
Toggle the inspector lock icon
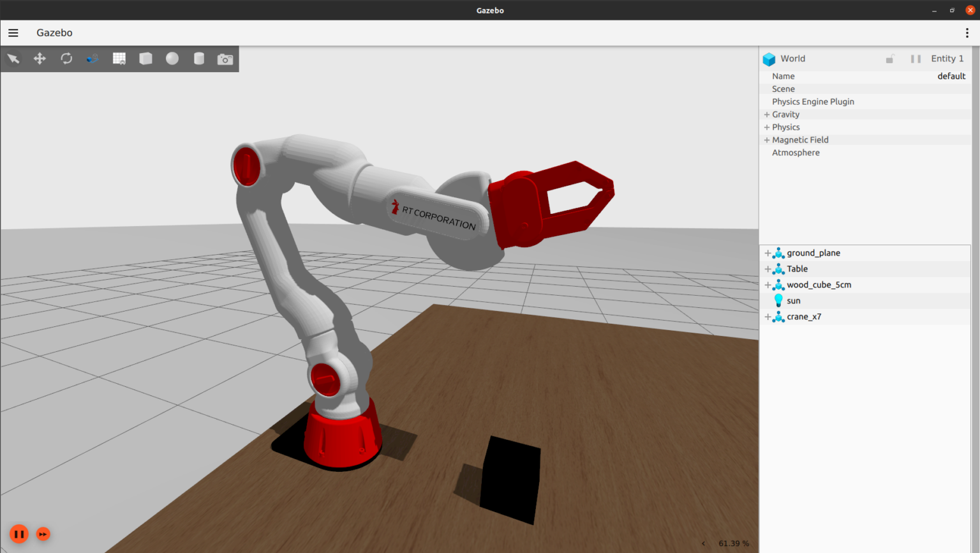(889, 59)
